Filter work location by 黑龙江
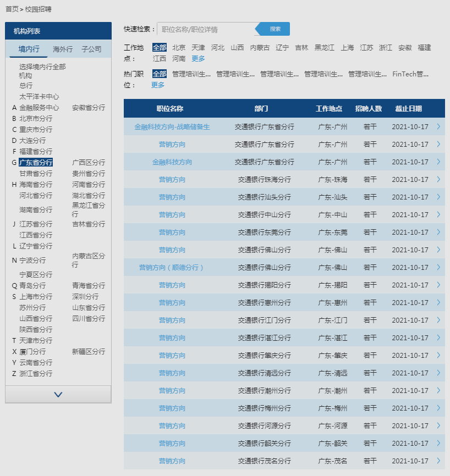The image size is (450, 476). 325,48
